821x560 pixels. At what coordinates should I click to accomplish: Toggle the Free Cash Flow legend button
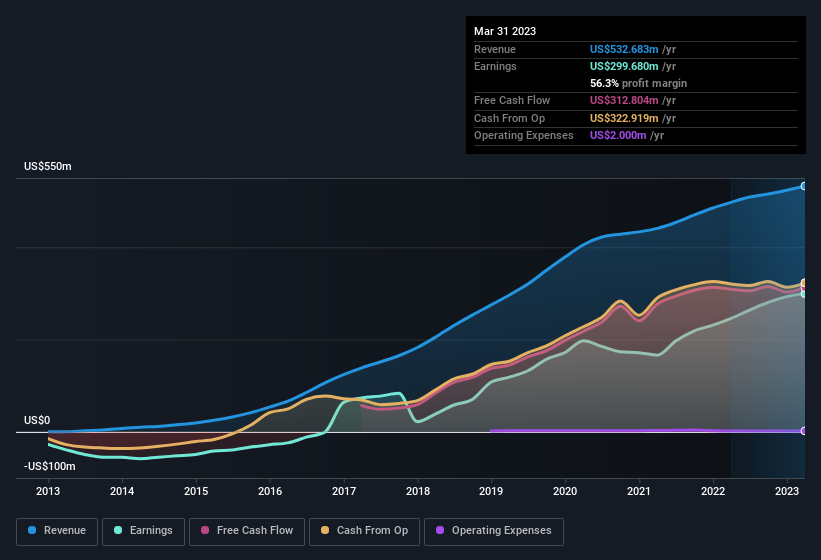(x=247, y=531)
